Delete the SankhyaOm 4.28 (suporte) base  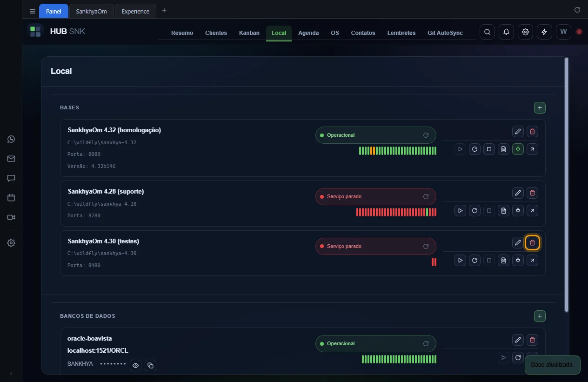[533, 193]
